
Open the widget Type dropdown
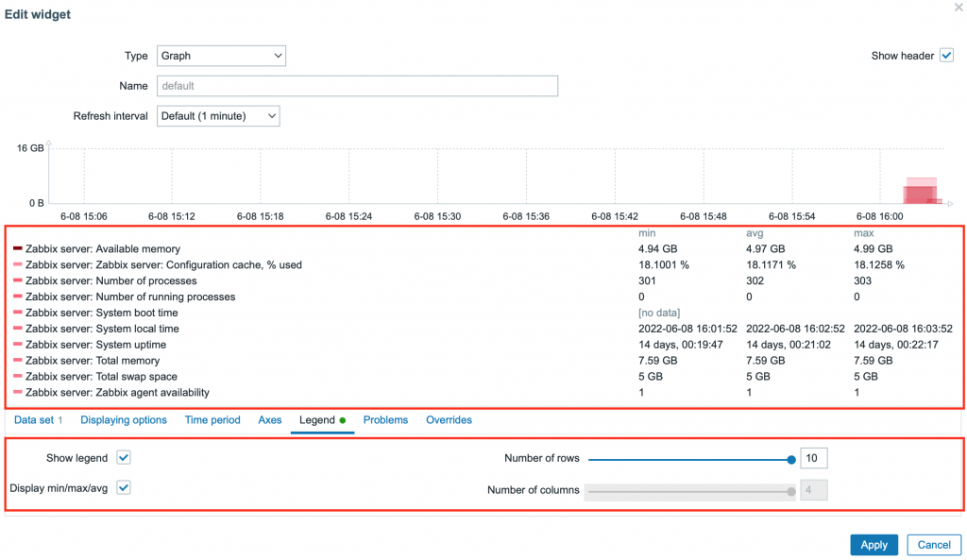pyautogui.click(x=221, y=56)
